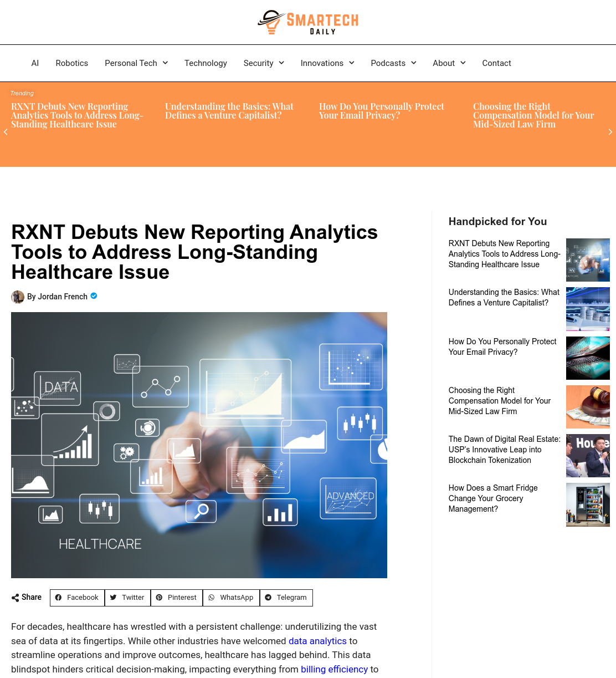Follow the data analytics hyperlink
Image resolution: width=616 pixels, height=678 pixels.
pyautogui.click(x=317, y=641)
